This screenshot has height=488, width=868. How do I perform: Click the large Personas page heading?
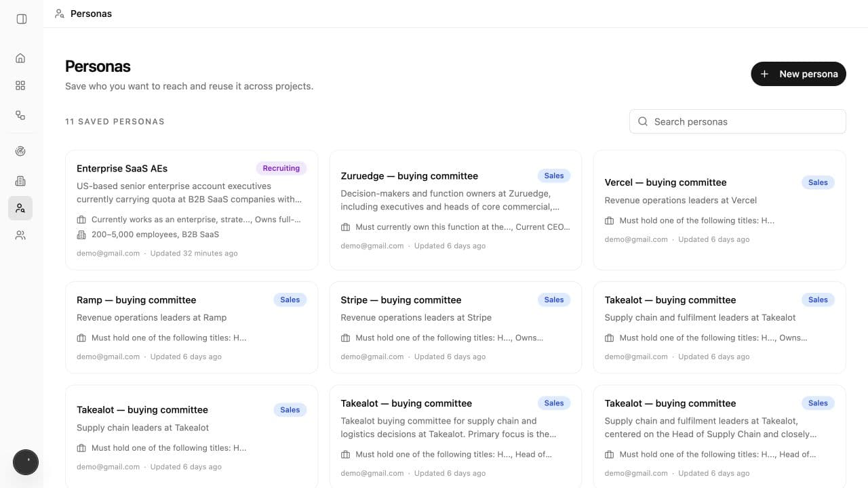98,66
